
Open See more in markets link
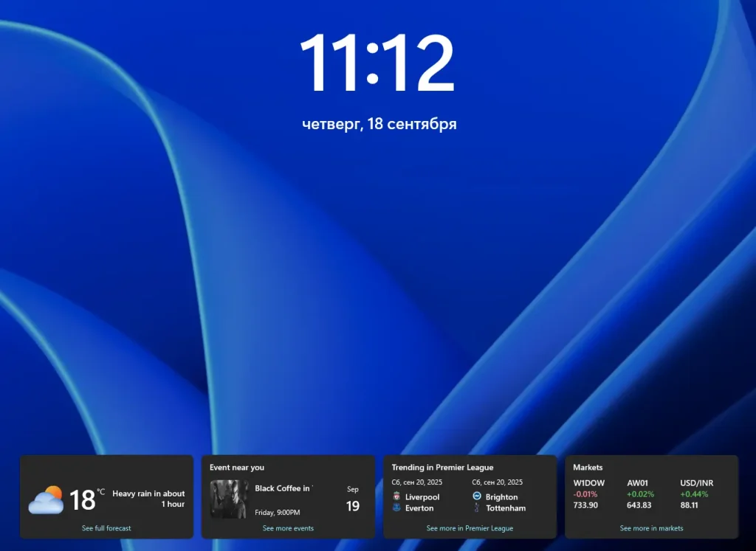[x=651, y=528]
